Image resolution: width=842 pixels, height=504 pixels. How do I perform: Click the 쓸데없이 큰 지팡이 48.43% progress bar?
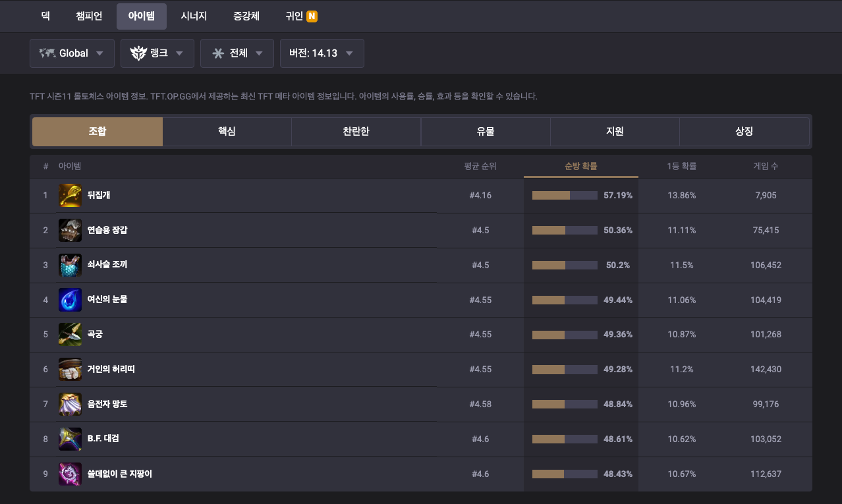[x=565, y=474]
